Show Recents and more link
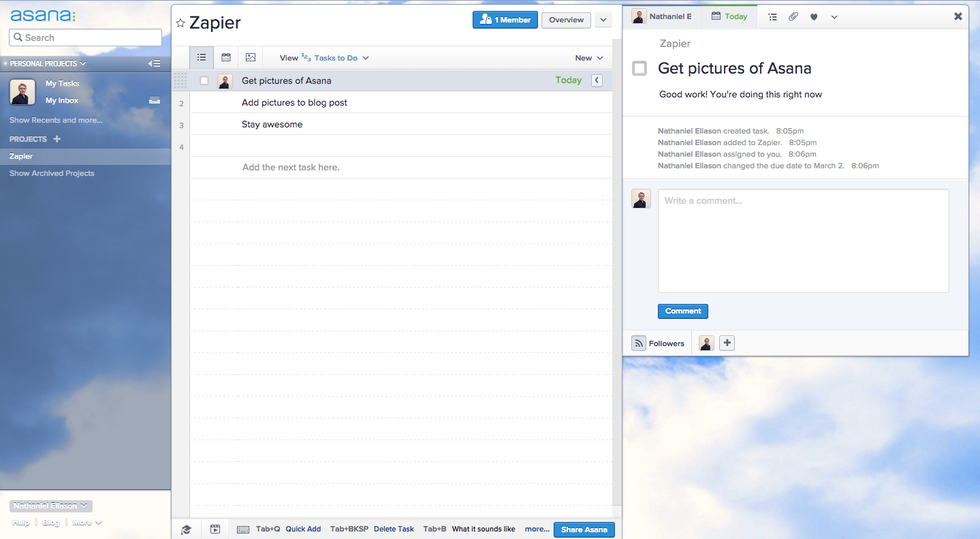Viewport: 980px width, 539px height. (56, 120)
